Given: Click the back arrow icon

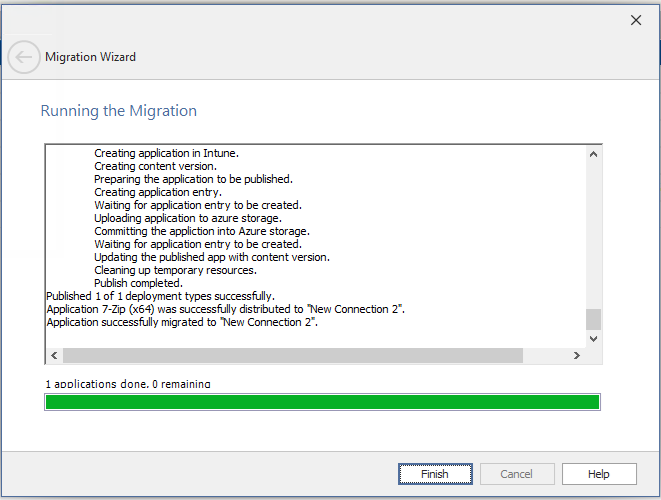Looking at the screenshot, I should 24,58.
